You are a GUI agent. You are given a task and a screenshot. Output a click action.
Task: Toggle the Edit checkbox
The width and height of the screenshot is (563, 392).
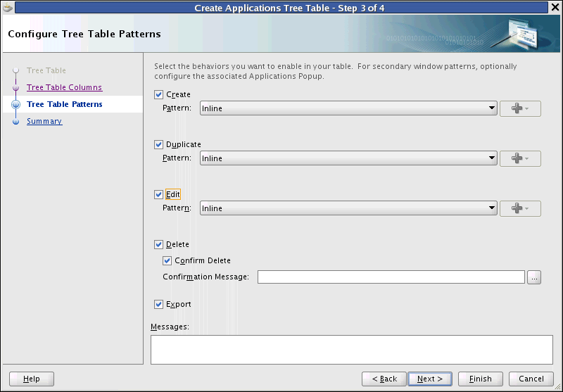159,194
